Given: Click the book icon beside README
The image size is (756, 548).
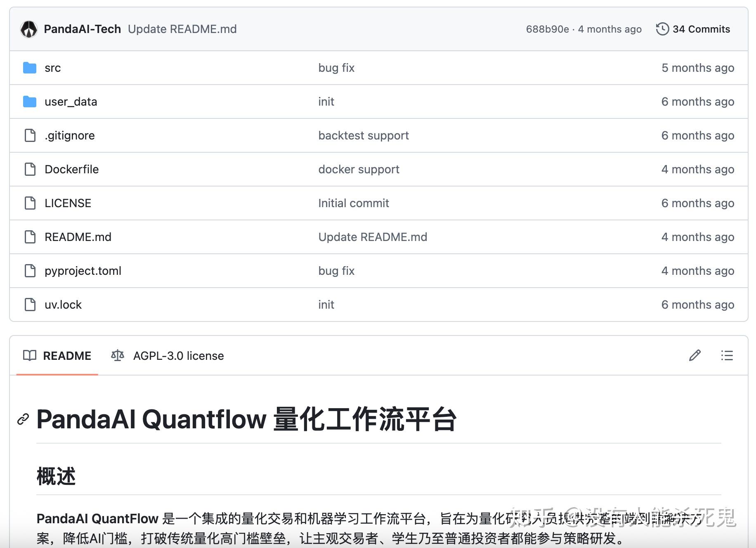Looking at the screenshot, I should point(31,355).
